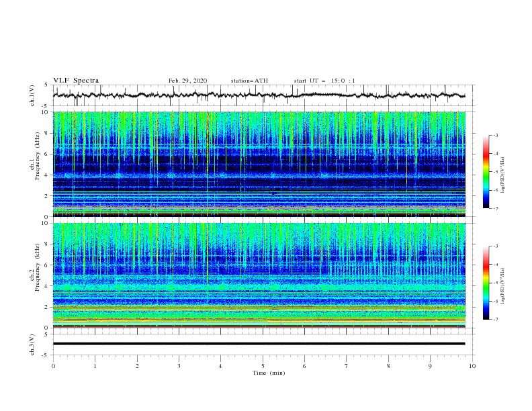Click time axis tick label "5"
Viewport: 532px width, 411px height.
click(263, 366)
